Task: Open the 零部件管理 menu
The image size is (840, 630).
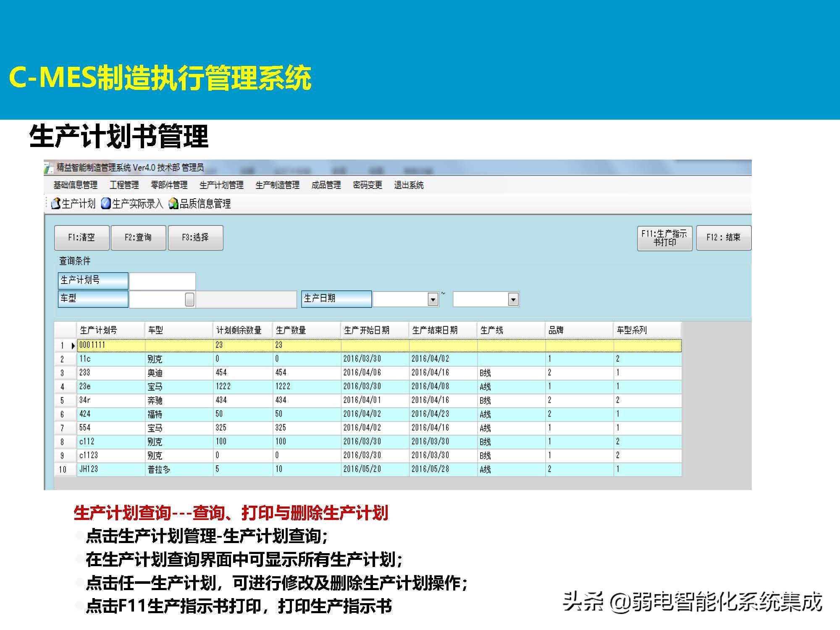Action: 169,185
